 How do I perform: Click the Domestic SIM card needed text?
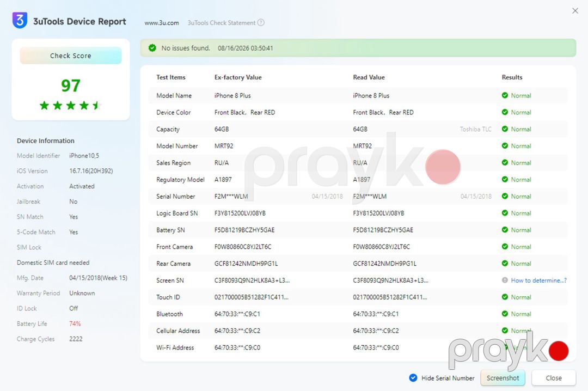(53, 262)
